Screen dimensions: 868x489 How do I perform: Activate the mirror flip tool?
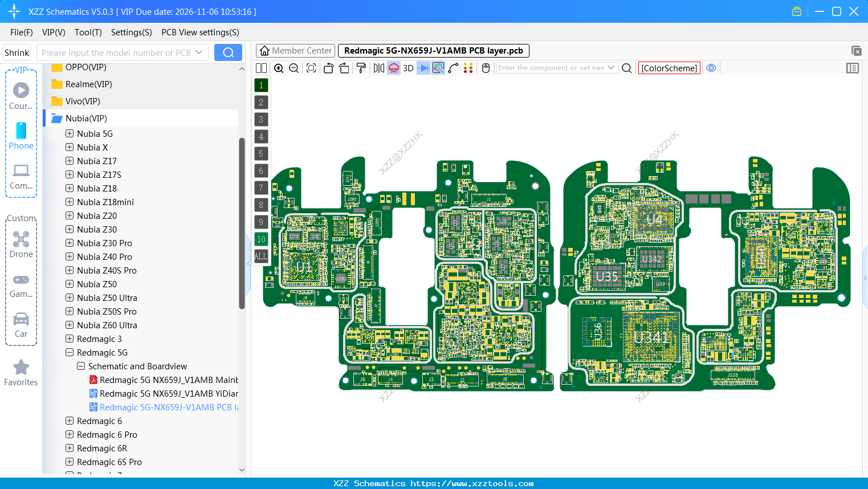click(x=379, y=68)
